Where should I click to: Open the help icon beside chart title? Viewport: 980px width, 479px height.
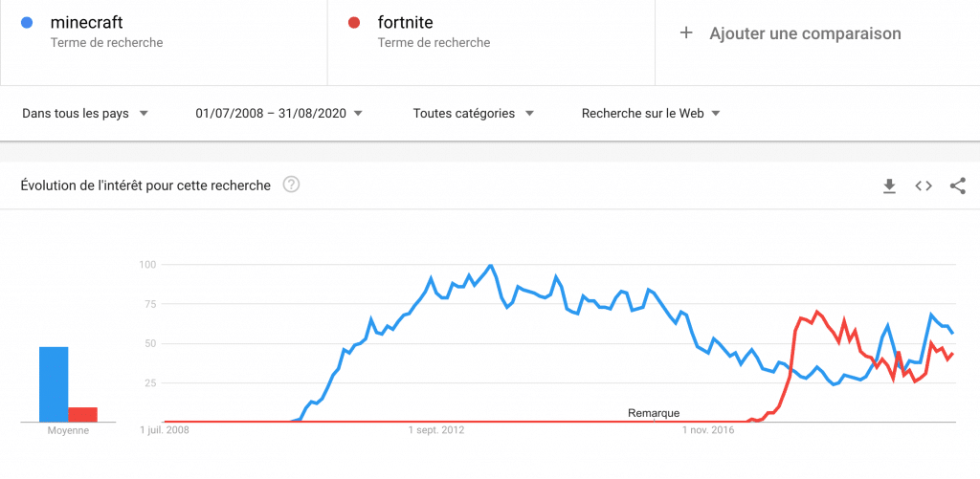(x=292, y=185)
